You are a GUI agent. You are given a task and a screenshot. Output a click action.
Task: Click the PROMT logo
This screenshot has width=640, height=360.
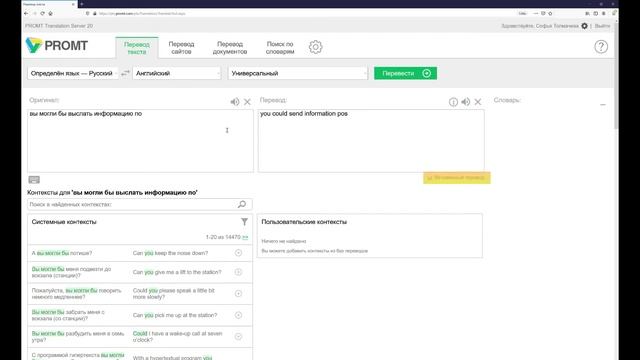point(57,45)
